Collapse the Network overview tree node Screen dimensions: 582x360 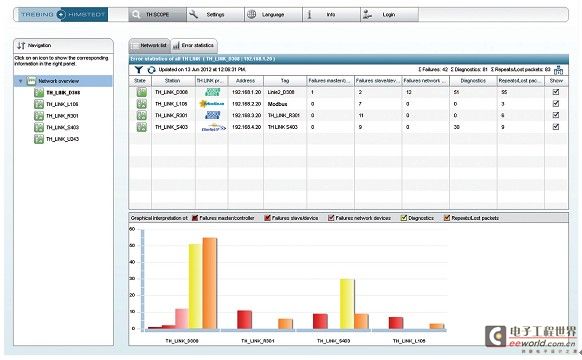[21, 81]
